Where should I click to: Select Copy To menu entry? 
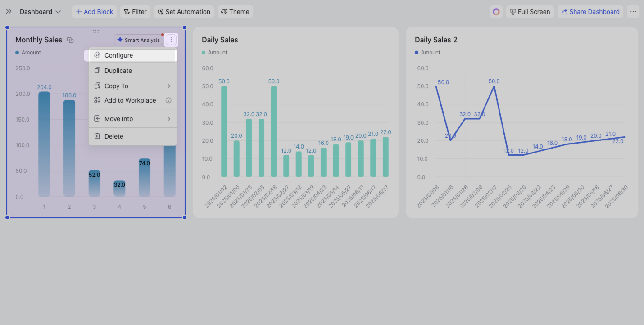coord(132,86)
